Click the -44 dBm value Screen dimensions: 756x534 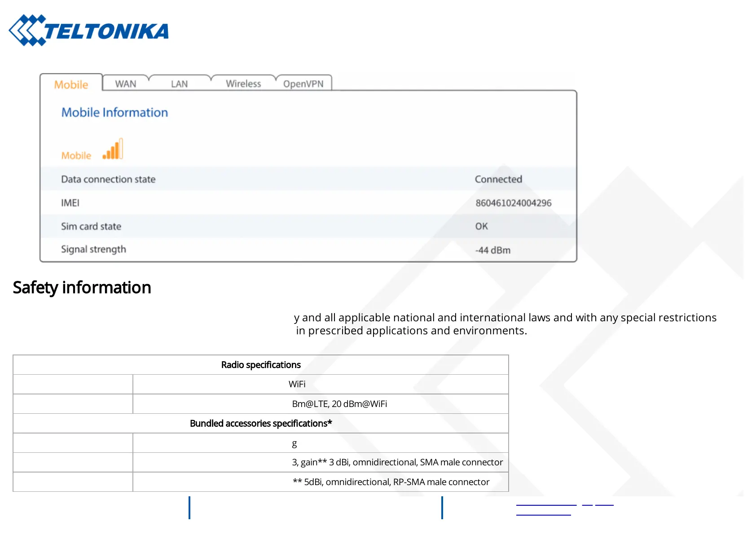[492, 250]
